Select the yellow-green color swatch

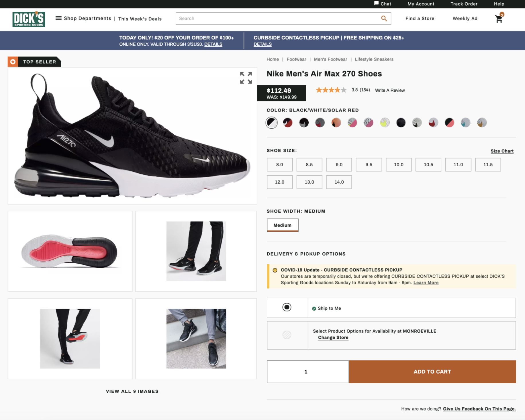click(x=385, y=123)
